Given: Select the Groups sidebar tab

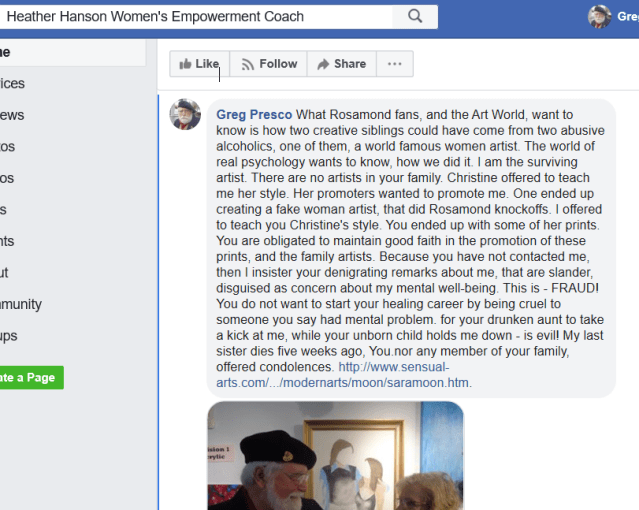Looking at the screenshot, I should [9, 336].
